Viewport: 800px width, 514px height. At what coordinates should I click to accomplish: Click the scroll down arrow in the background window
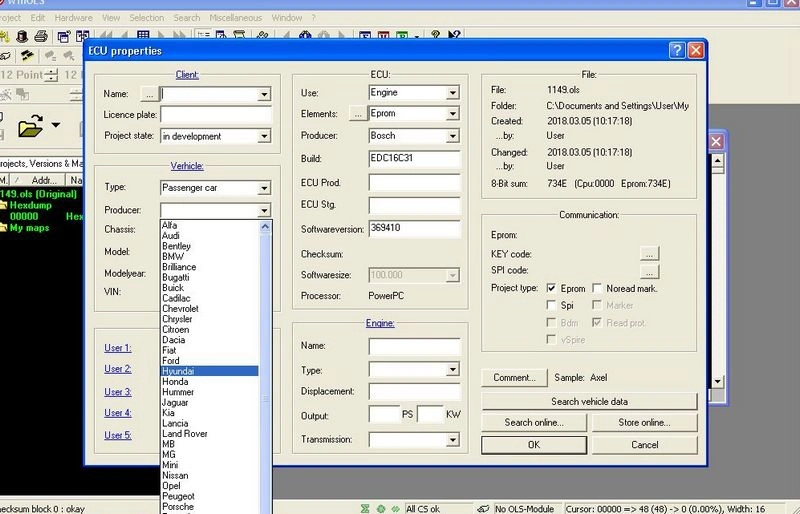[717, 381]
